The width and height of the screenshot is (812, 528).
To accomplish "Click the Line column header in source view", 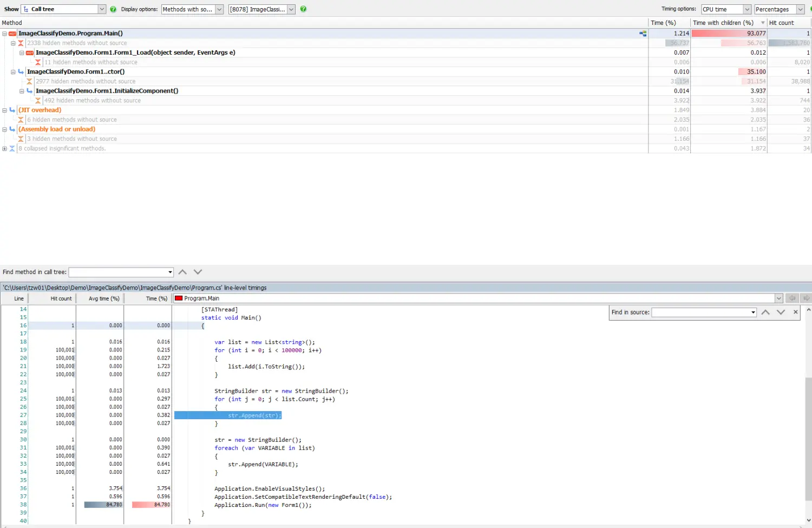I will (x=14, y=298).
